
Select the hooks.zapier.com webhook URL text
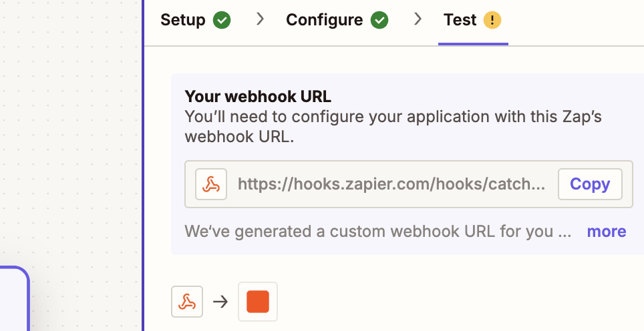pyautogui.click(x=391, y=184)
